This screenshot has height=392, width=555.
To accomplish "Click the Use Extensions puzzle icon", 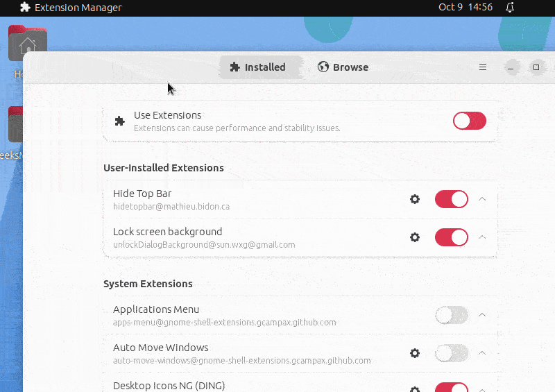I will (119, 121).
